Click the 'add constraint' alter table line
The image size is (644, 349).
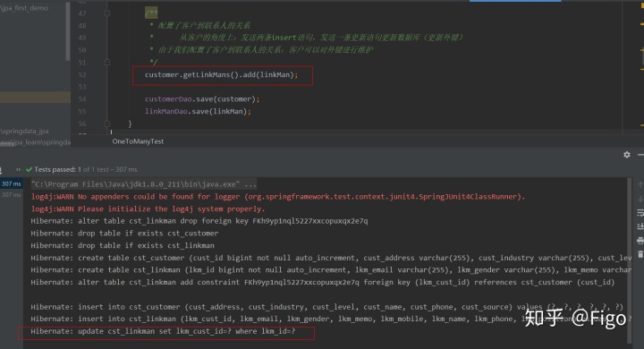323,282
